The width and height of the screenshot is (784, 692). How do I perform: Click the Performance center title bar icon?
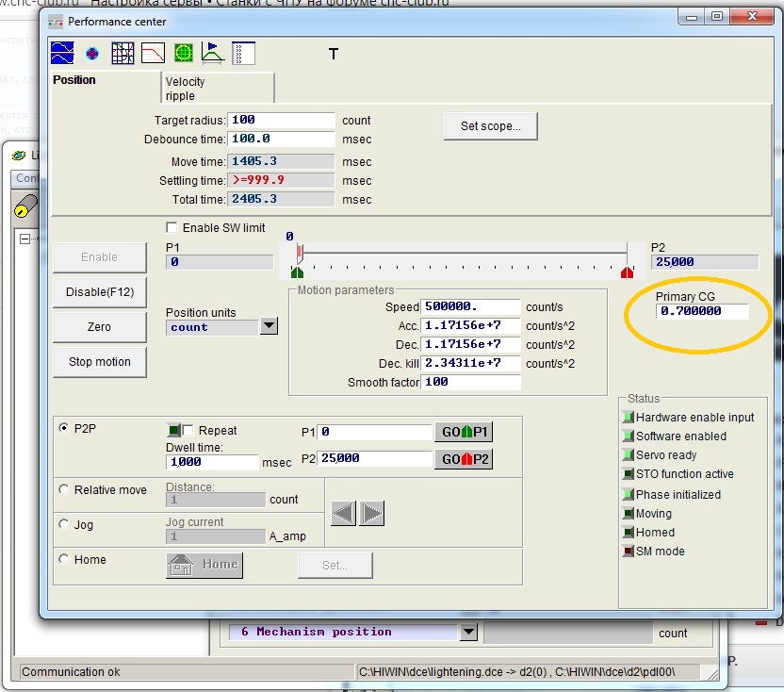55,22
